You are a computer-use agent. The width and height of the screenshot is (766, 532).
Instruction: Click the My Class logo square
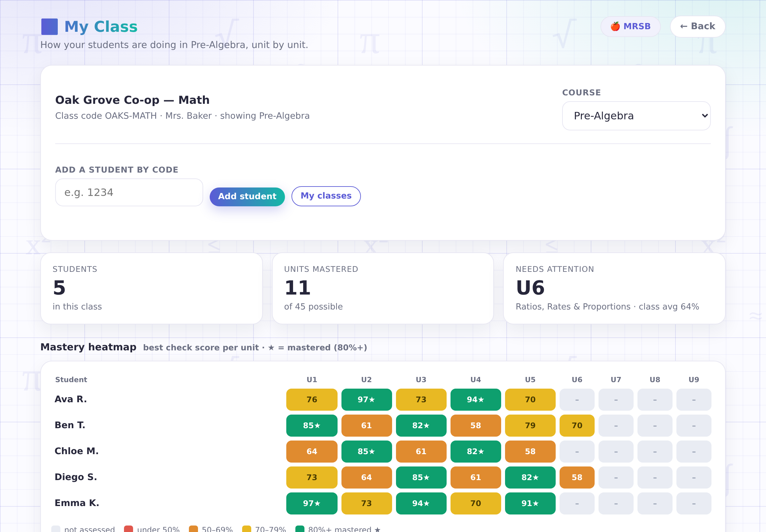tap(49, 27)
